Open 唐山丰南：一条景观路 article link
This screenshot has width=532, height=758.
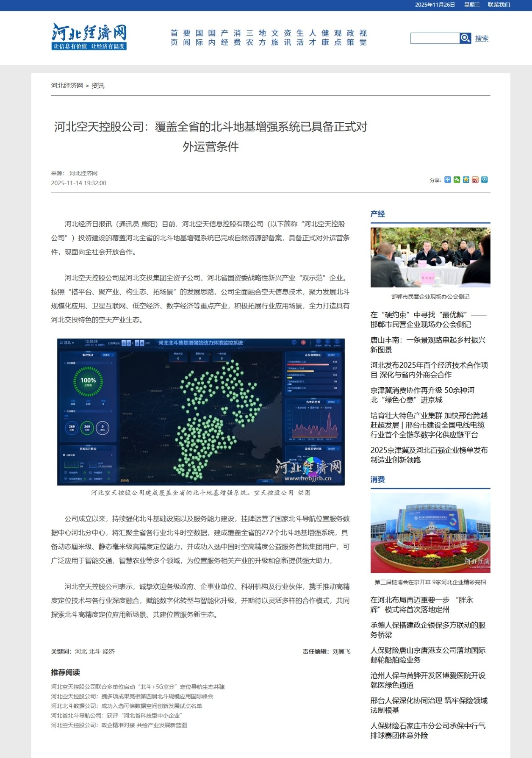428,344
